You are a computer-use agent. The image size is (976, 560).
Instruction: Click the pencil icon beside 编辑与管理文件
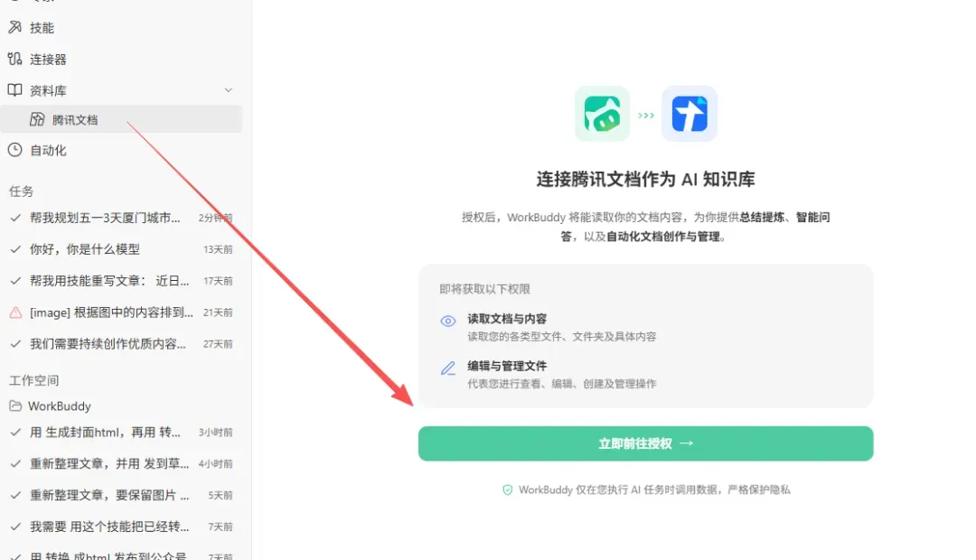(x=448, y=369)
